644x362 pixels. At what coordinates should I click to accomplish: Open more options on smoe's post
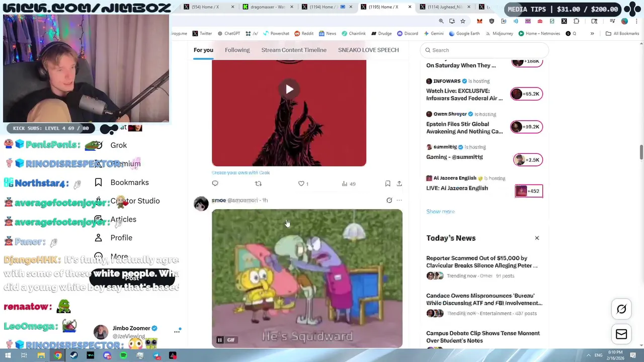pos(399,200)
